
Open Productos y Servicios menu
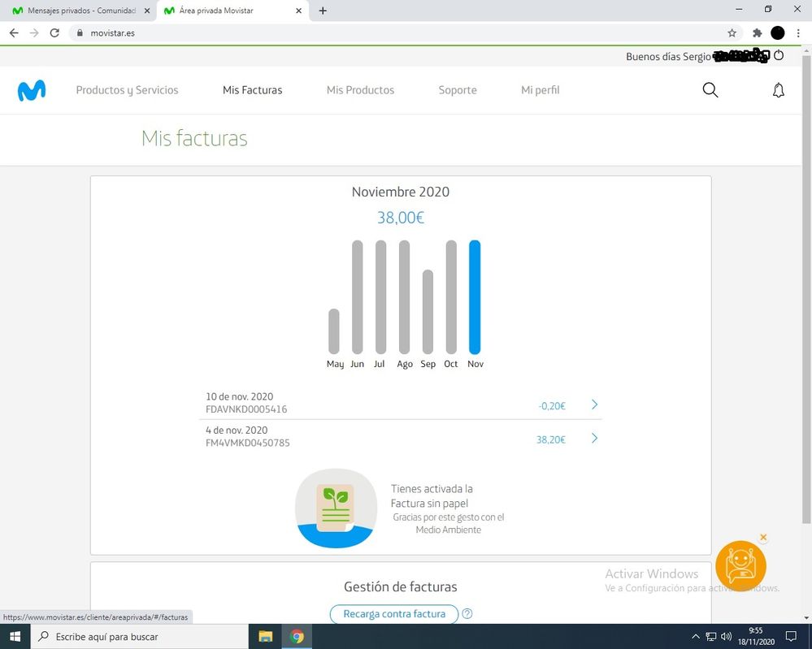[127, 90]
